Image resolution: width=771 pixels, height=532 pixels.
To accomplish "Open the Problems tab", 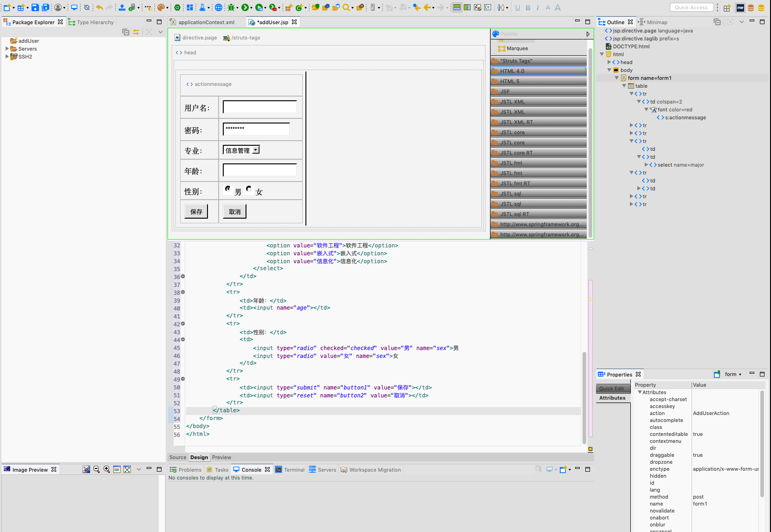I will pos(186,470).
